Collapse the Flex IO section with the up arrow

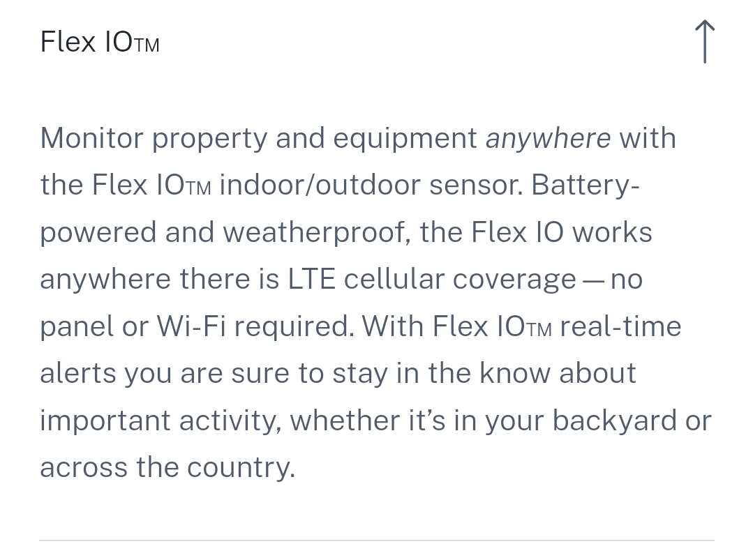(705, 42)
